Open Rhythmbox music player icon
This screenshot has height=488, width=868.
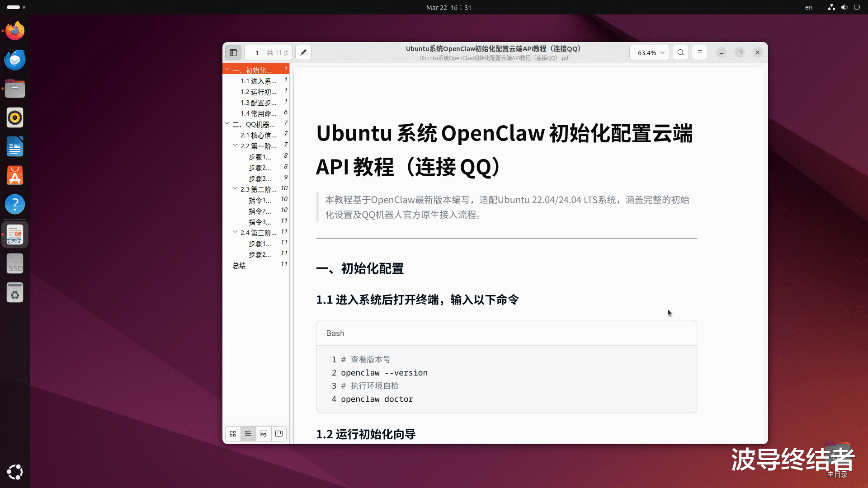pos(15,118)
